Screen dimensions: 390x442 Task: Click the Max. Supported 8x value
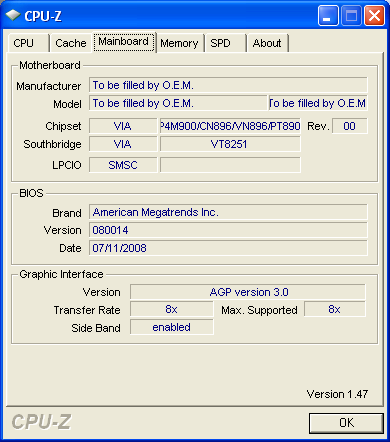tap(335, 310)
